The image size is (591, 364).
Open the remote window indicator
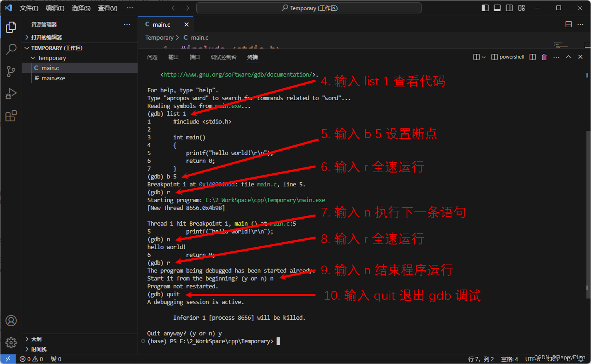point(8,359)
